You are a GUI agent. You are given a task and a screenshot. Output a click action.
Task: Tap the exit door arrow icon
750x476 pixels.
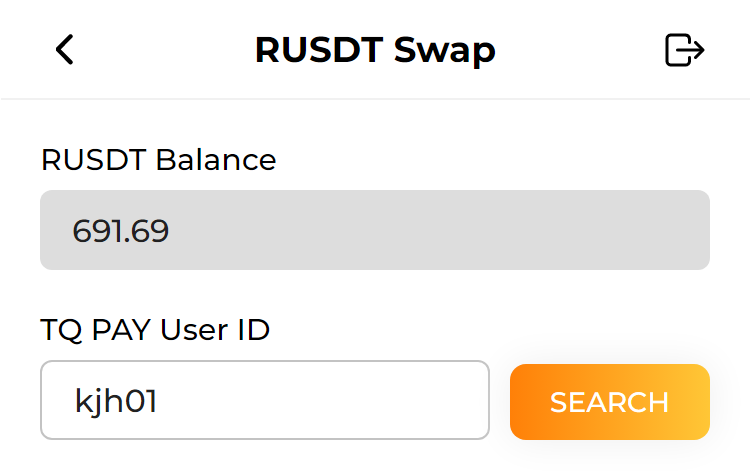[685, 49]
